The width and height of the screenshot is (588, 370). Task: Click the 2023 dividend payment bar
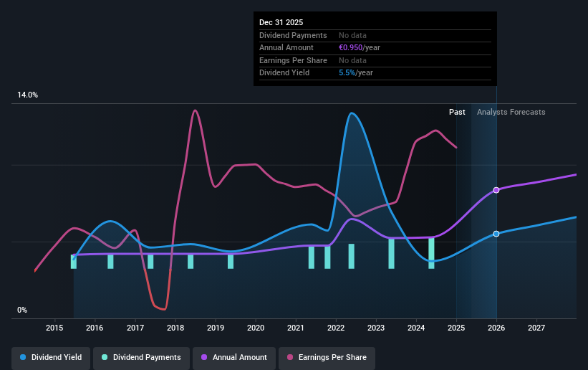(x=391, y=254)
